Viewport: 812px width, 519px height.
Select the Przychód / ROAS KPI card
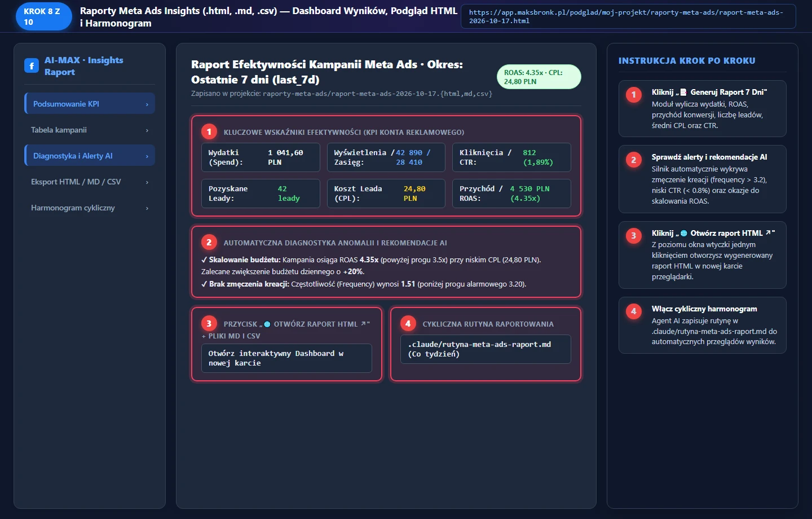tap(511, 193)
